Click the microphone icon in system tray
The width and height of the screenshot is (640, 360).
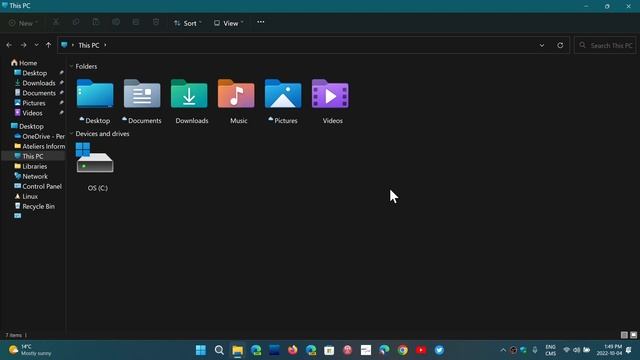point(535,350)
